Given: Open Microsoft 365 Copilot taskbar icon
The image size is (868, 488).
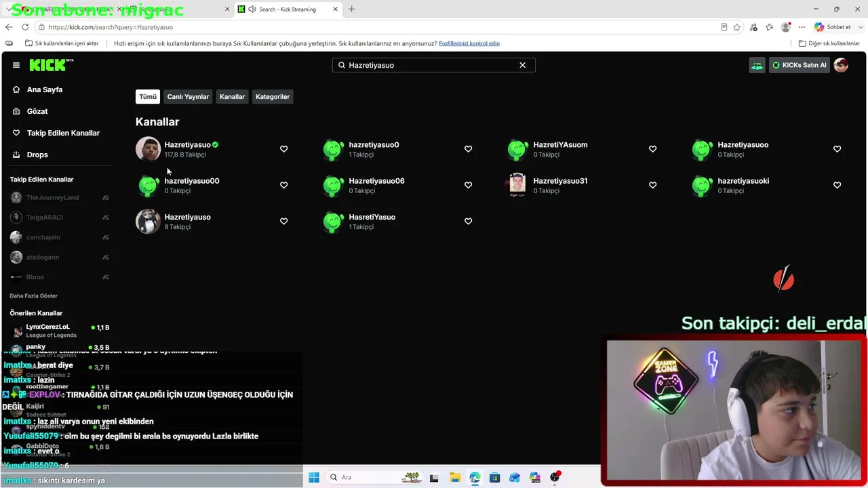Looking at the screenshot, I should click(535, 477).
